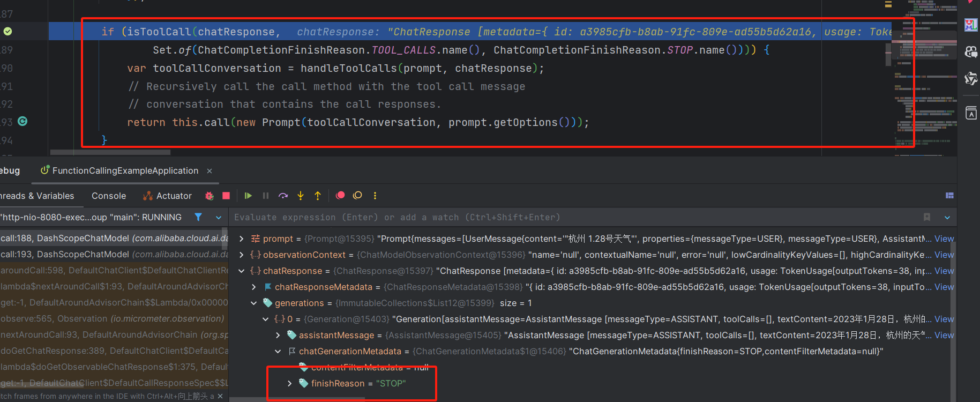Select stack frame aroundCall:598, DefaultChatClient
This screenshot has height=402, width=980.
tap(114, 270)
